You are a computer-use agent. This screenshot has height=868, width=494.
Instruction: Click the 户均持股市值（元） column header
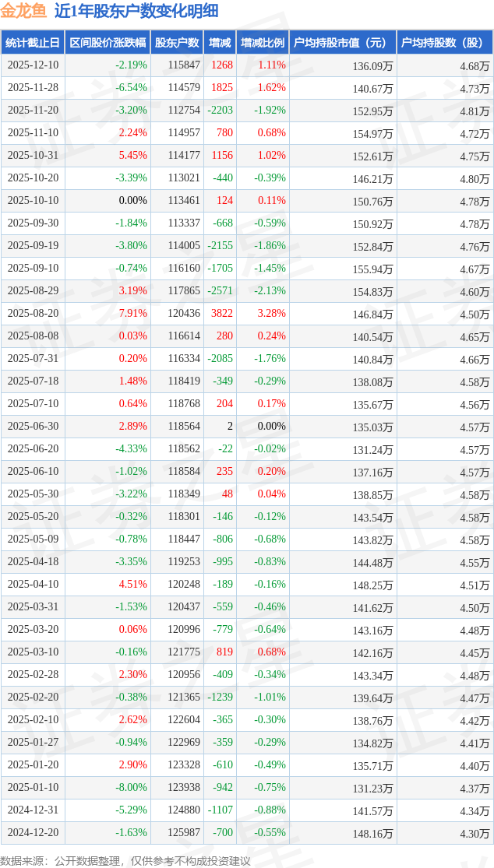tap(343, 43)
